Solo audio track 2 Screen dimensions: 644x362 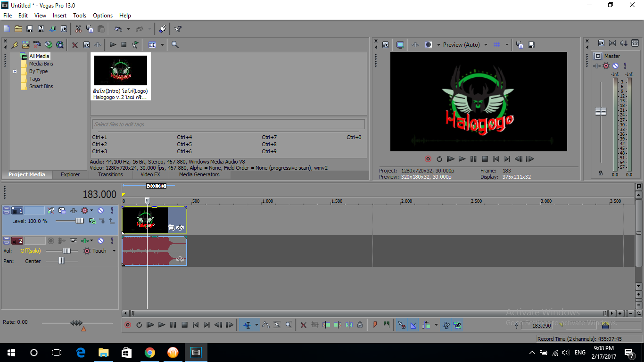tap(112, 240)
